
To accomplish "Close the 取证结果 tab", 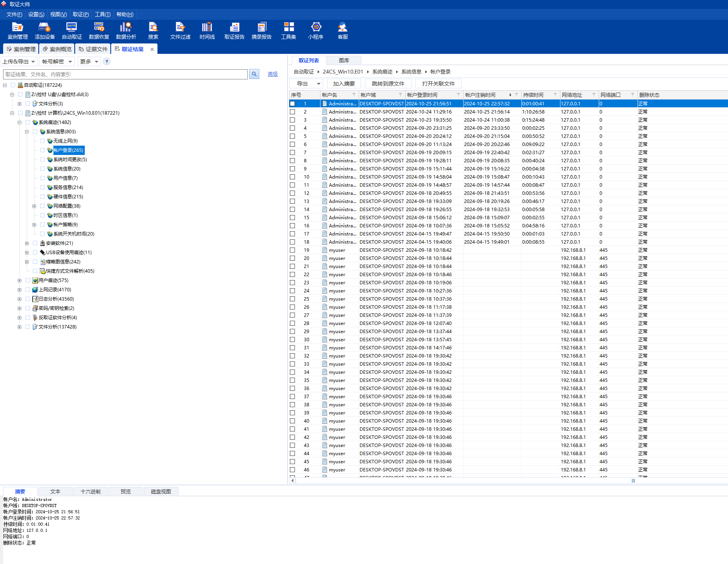I will 152,49.
